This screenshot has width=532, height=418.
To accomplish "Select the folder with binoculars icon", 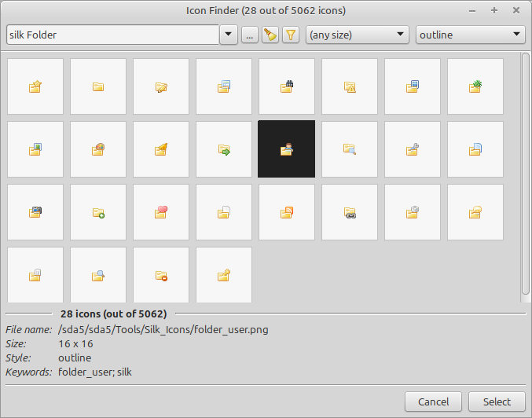I will [x=287, y=86].
